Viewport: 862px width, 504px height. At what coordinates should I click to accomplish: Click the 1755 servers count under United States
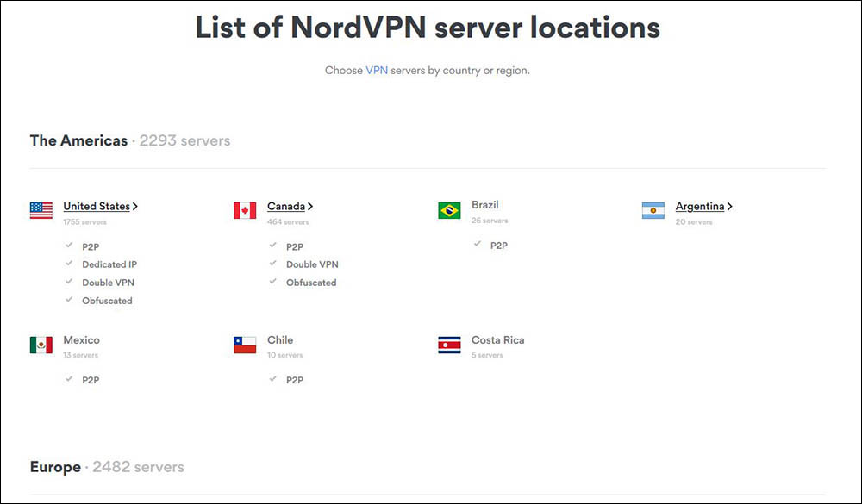coord(84,221)
